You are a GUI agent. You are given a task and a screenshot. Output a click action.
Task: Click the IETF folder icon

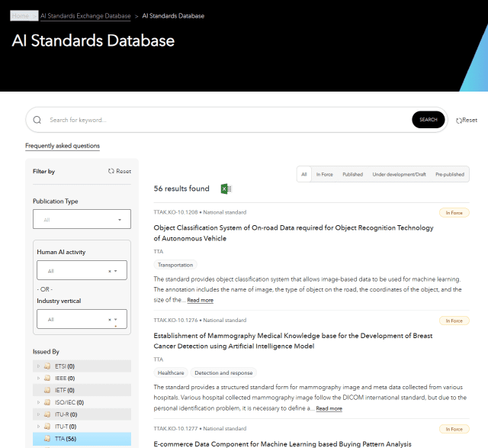(x=47, y=390)
